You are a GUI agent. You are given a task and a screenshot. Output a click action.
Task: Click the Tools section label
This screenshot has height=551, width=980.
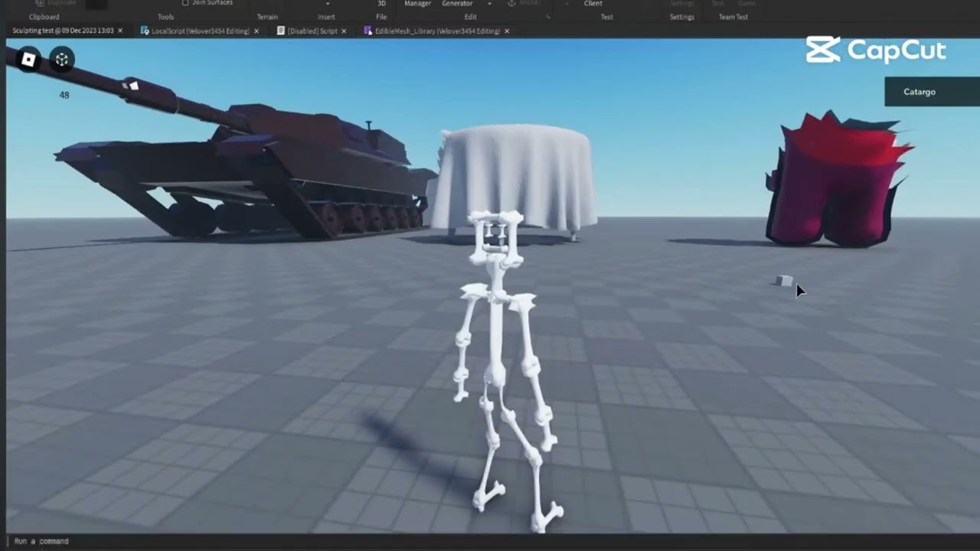tap(165, 17)
